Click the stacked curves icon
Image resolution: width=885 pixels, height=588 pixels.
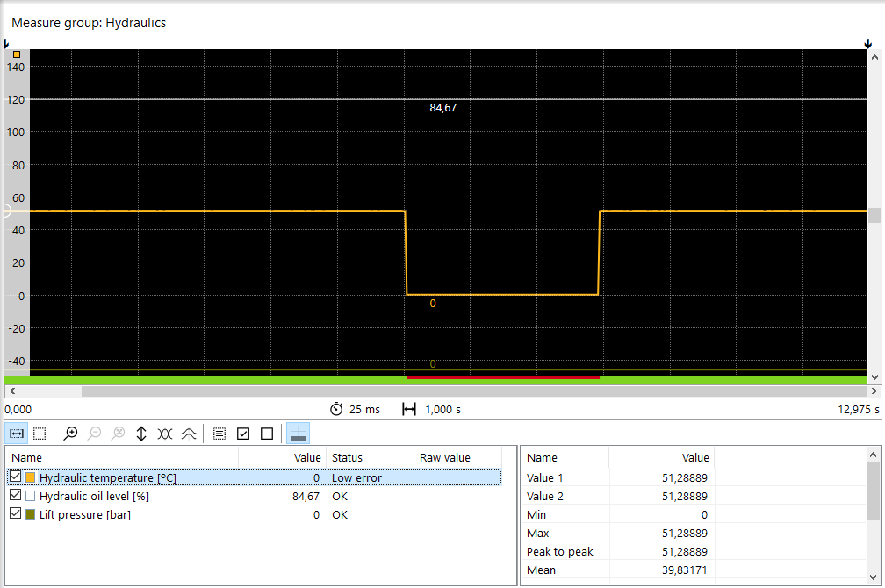coord(189,434)
